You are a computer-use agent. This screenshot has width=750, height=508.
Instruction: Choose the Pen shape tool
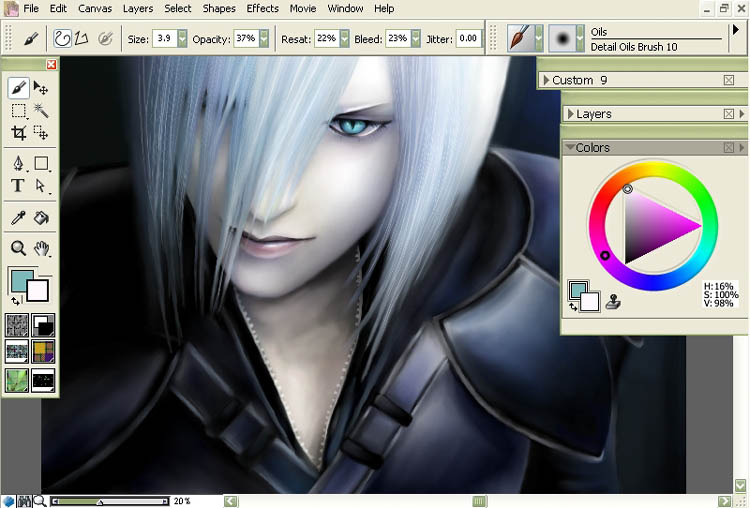tap(18, 164)
